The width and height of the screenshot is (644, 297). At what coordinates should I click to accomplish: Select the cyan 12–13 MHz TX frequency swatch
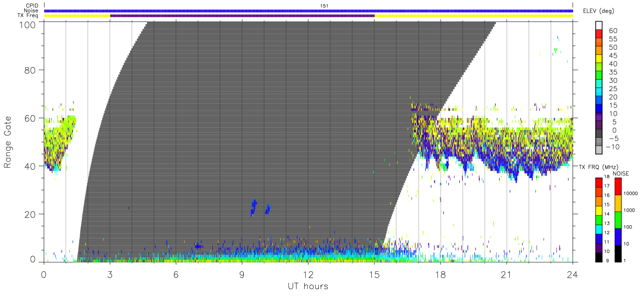click(599, 228)
